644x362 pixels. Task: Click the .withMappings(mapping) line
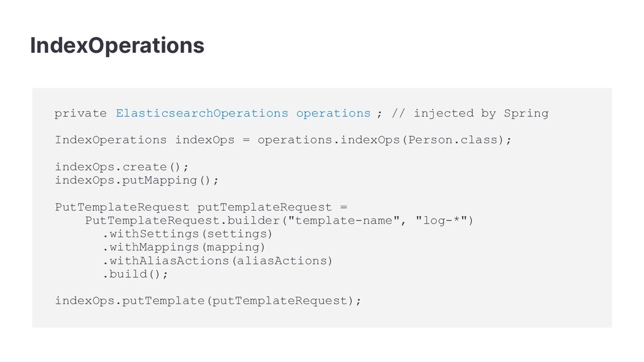pos(187,248)
